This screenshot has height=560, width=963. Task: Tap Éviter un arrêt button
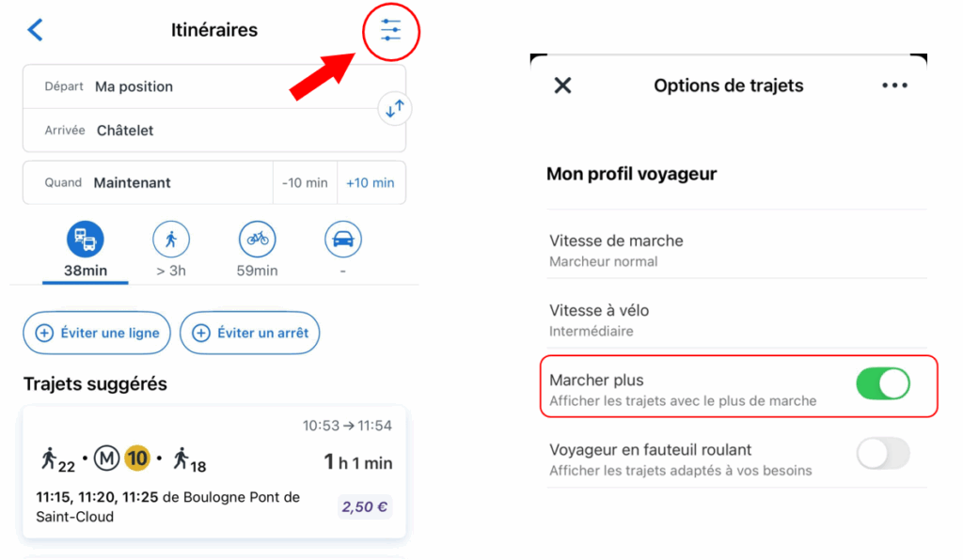tap(250, 333)
